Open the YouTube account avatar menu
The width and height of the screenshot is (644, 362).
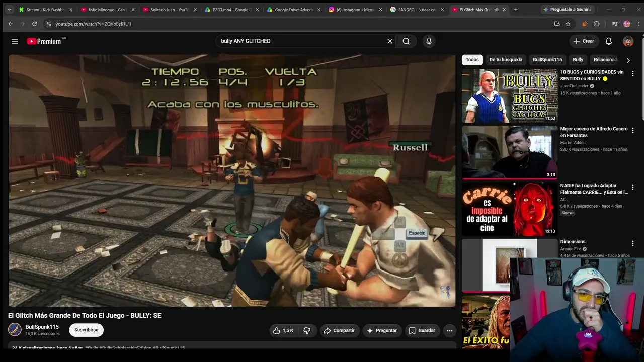tap(628, 41)
